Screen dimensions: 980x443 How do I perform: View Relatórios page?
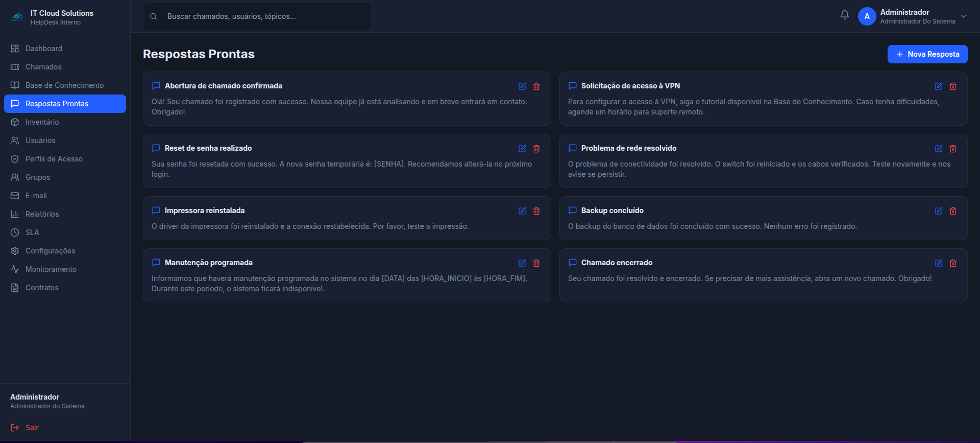pos(65,214)
